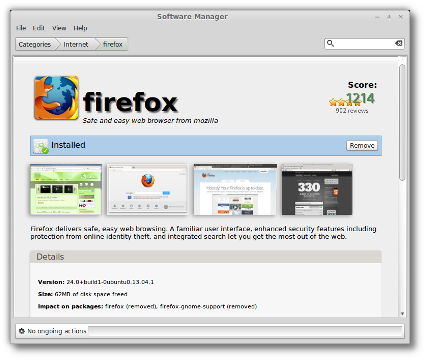Click the Firefox logo icon

pyautogui.click(x=56, y=98)
